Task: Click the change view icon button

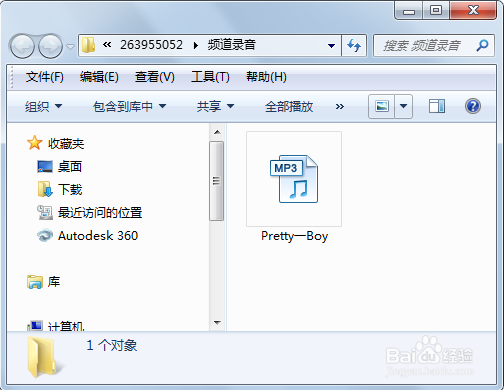Action: 382,106
